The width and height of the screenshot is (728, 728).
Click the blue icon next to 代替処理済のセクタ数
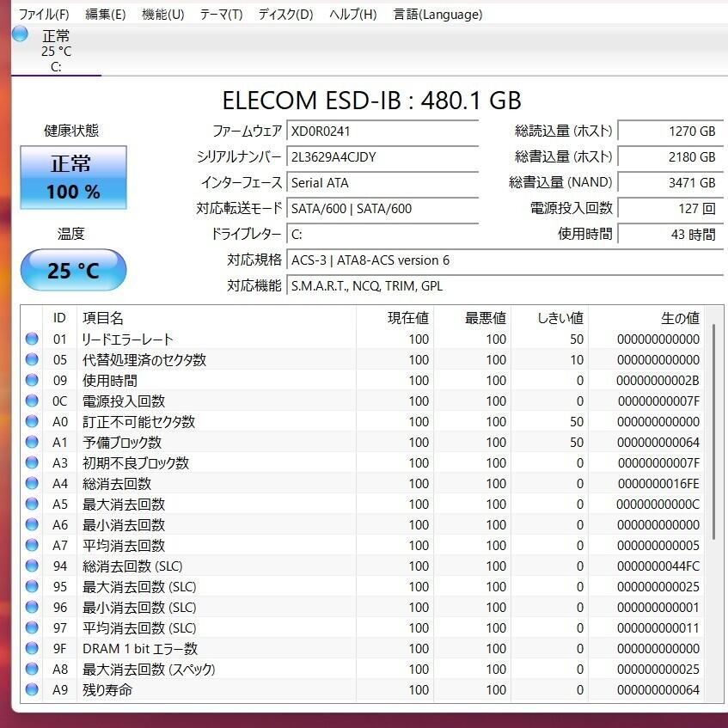tap(32, 360)
